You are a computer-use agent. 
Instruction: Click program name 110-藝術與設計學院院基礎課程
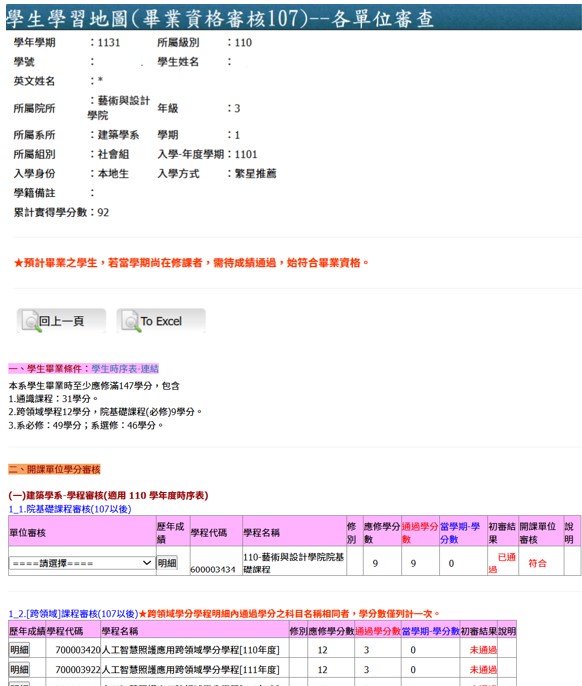pos(293,563)
